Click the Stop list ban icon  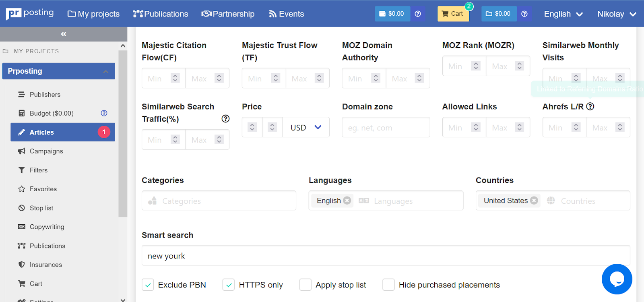tap(22, 208)
